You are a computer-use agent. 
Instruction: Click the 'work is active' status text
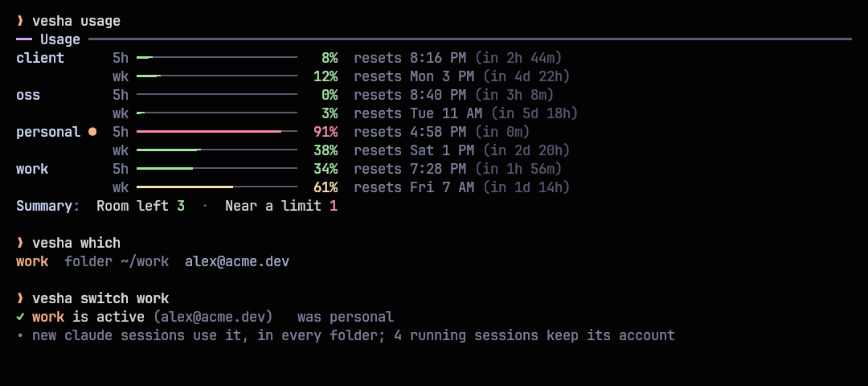pos(88,318)
